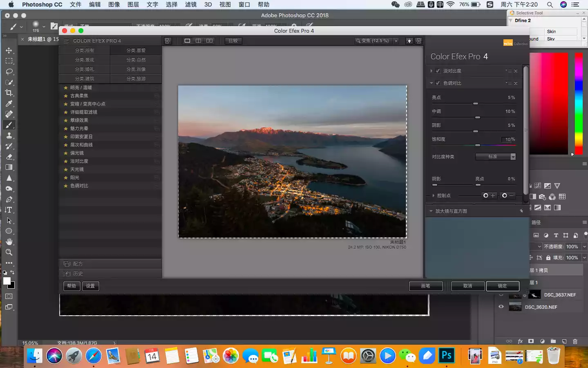Select the 分类.景观 category tab
This screenshot has height=368, width=588.
pyautogui.click(x=85, y=60)
